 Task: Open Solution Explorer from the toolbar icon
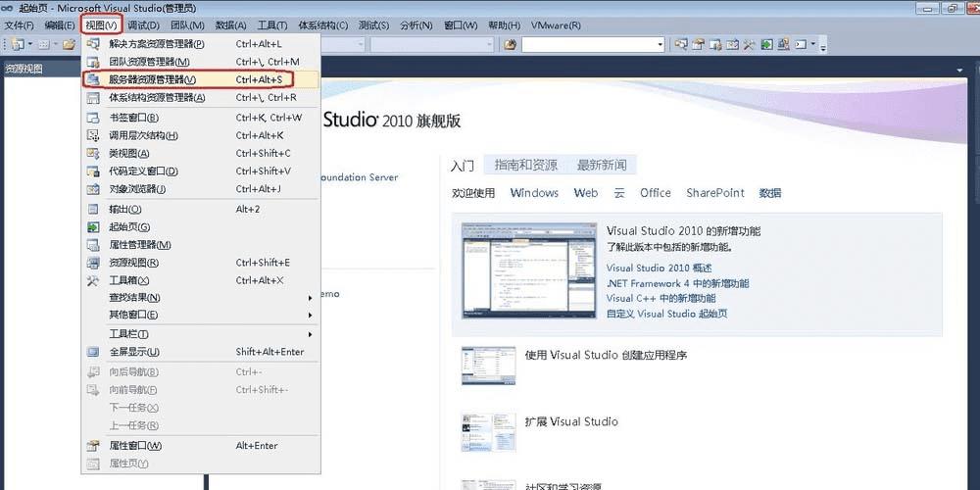681,44
